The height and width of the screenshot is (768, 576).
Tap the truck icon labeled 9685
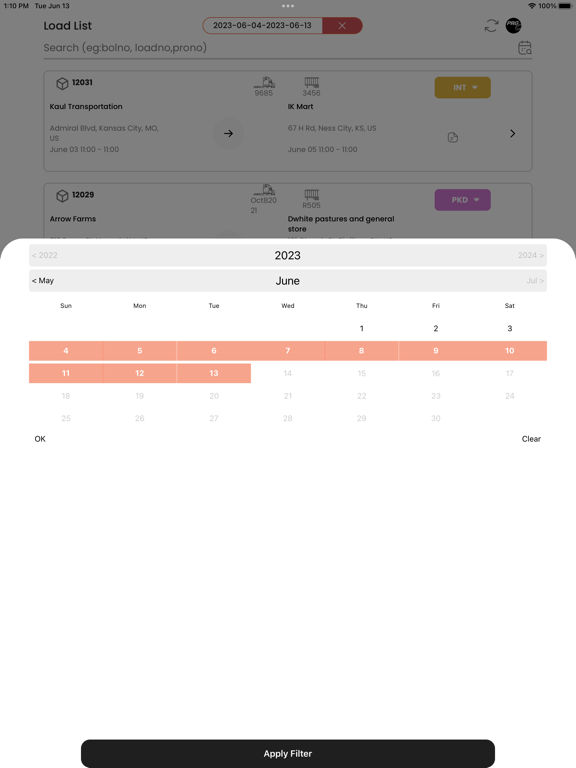[x=264, y=82]
